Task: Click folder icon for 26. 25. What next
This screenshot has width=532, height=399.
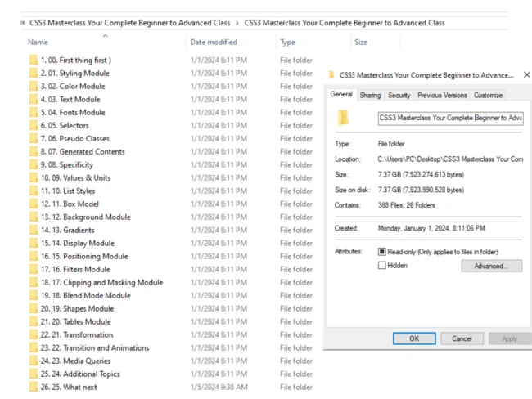Action: [33, 388]
